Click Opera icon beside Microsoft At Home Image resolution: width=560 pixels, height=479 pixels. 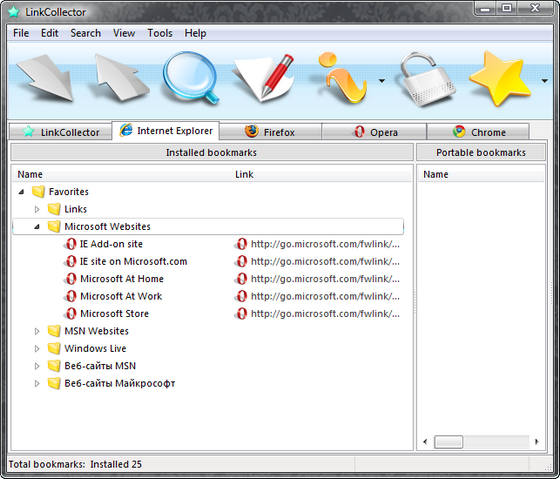(x=71, y=279)
